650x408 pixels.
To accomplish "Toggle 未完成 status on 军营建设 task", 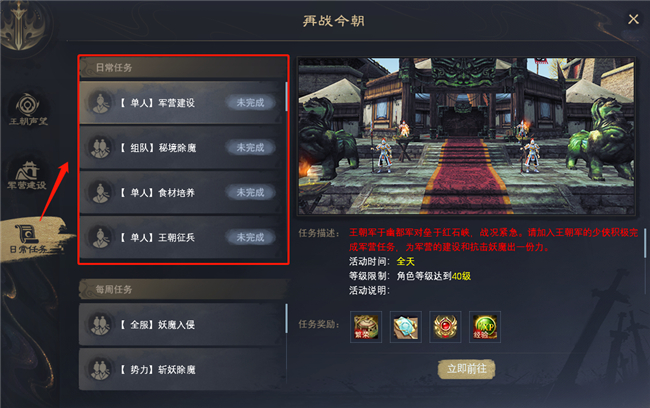I will click(x=250, y=103).
